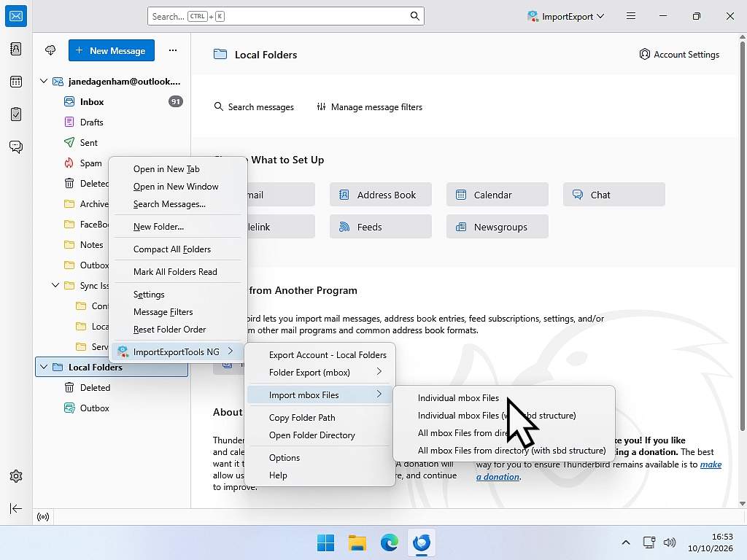This screenshot has width=747, height=560.
Task: Click the Address Book setup icon
Action: pos(344,195)
